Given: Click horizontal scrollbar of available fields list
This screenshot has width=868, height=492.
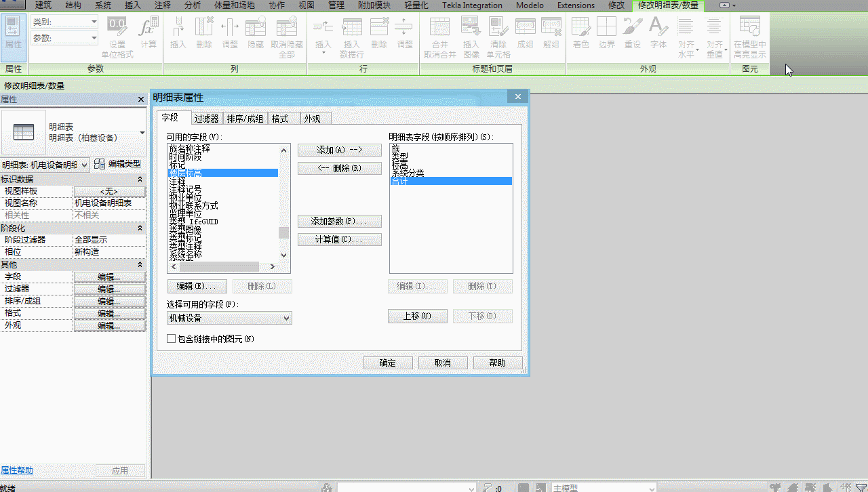Looking at the screenshot, I should point(224,267).
